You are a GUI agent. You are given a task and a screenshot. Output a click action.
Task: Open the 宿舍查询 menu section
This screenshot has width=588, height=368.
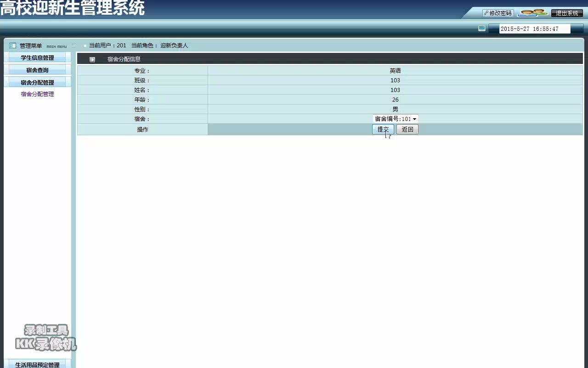[x=37, y=69]
